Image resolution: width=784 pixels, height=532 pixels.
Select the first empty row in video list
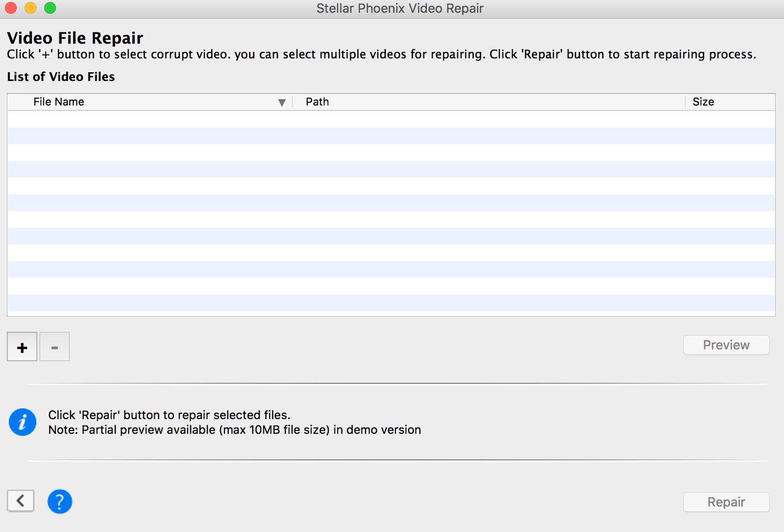(391, 119)
